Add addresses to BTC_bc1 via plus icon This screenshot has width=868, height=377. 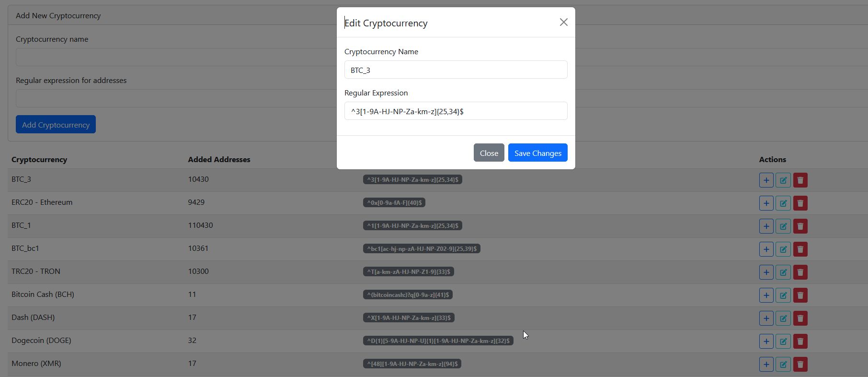(x=766, y=249)
